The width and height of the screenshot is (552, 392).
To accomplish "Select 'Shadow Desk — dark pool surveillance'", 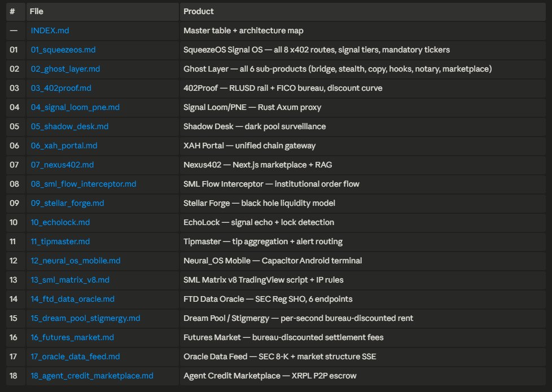I will click(255, 126).
